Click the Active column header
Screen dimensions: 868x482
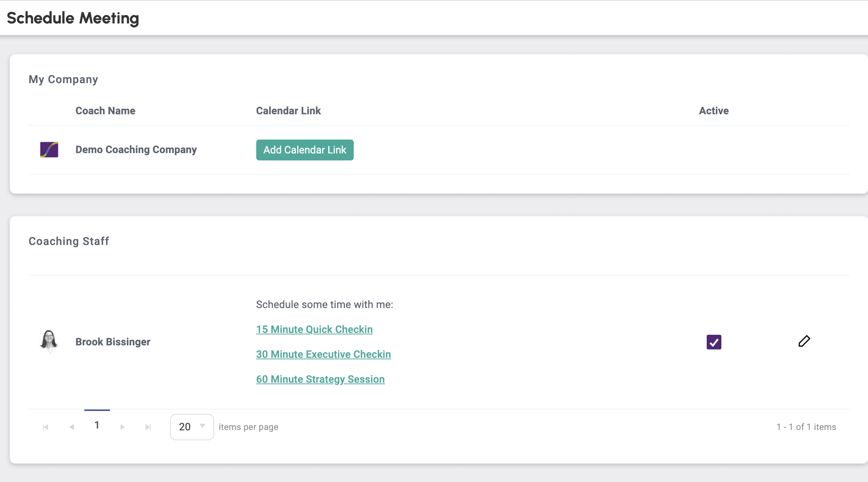click(713, 111)
